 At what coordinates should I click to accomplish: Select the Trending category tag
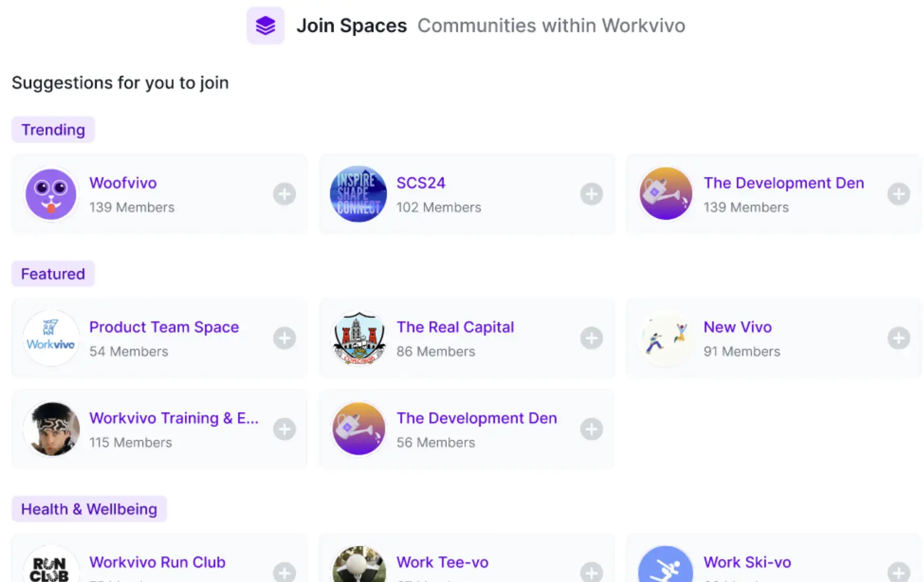coord(53,130)
